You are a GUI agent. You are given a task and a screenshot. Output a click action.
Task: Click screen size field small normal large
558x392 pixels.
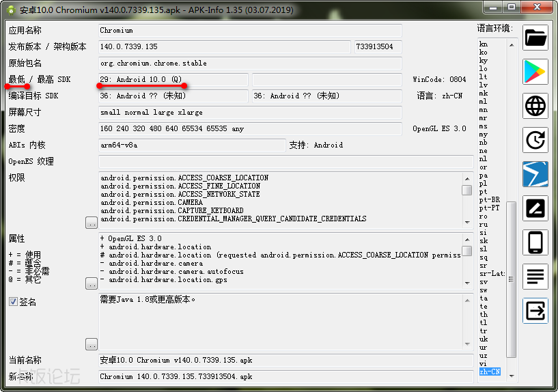tap(250, 112)
